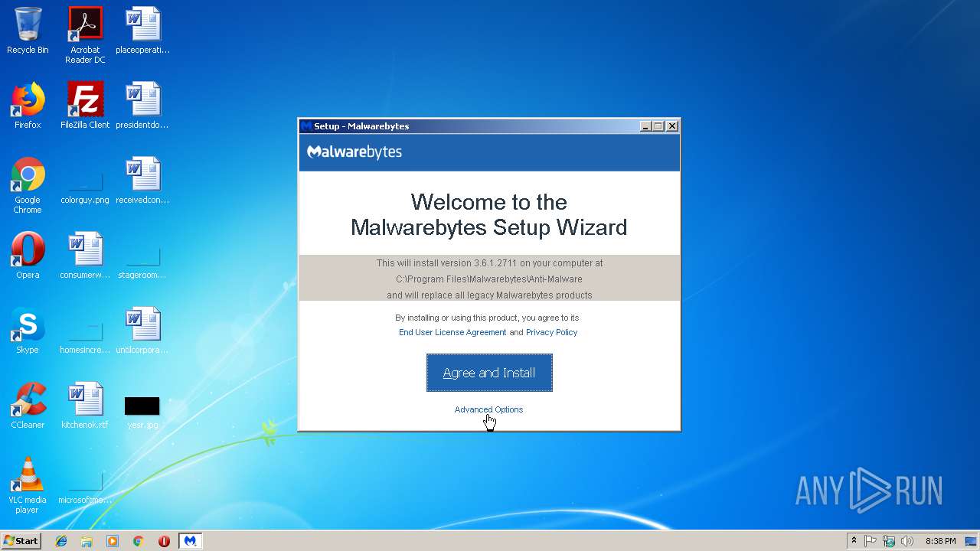Click the Malwarebytes logo in the setup header

coord(354,152)
